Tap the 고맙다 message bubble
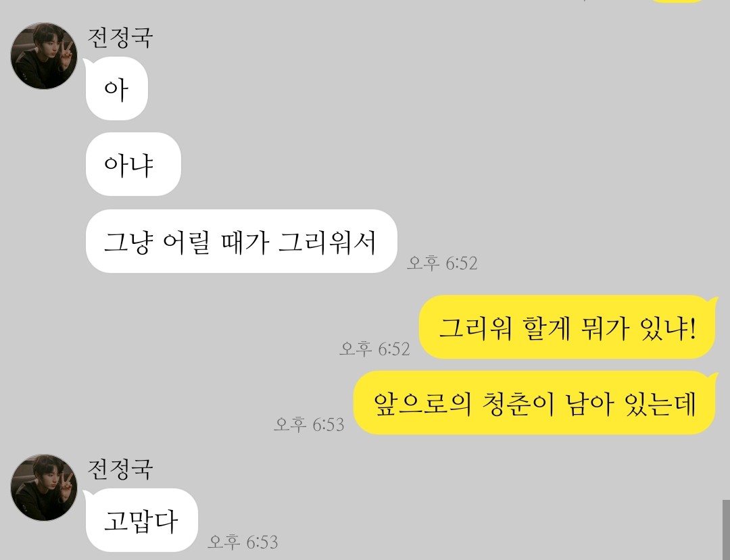 click(141, 520)
